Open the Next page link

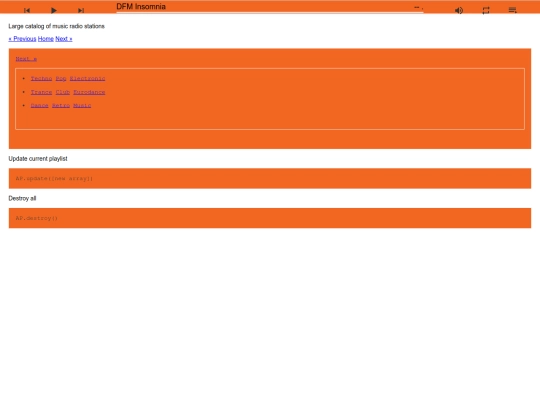64,39
